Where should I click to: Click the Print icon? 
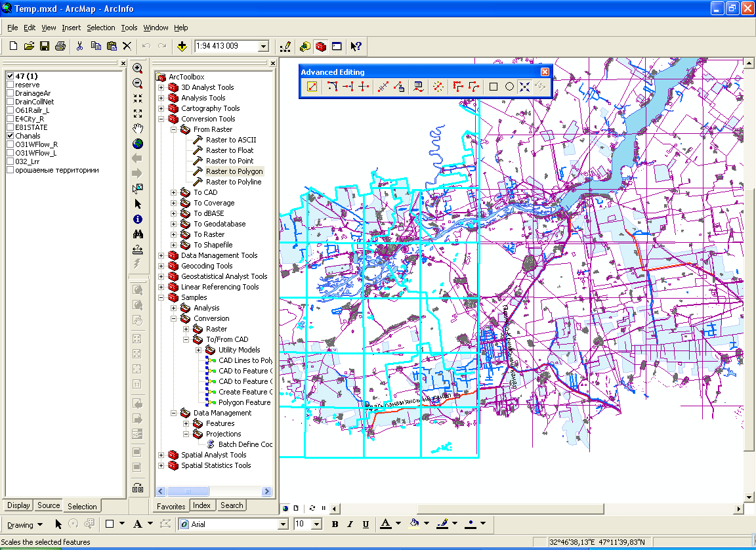click(x=60, y=47)
